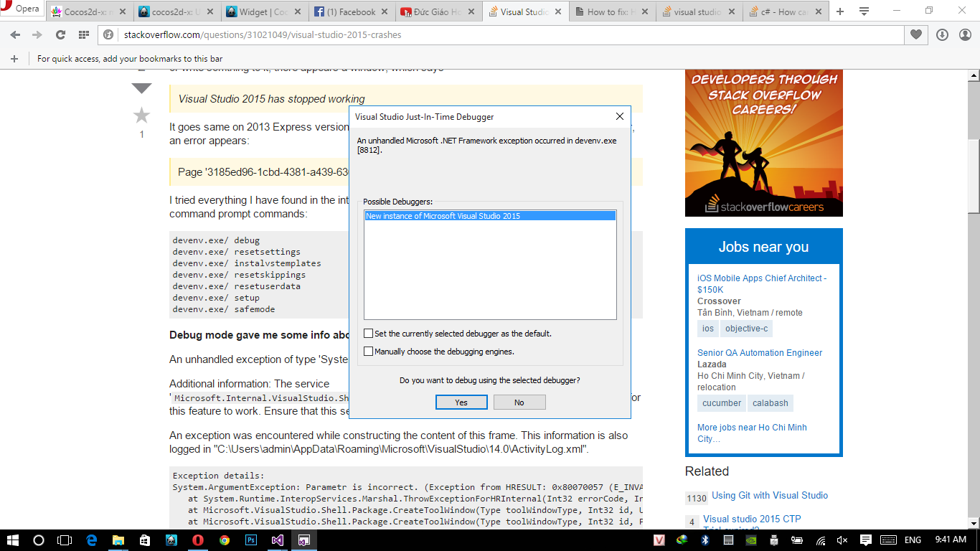980x551 pixels.
Task: Open the Action Center notifications icon
Action: coord(865,540)
